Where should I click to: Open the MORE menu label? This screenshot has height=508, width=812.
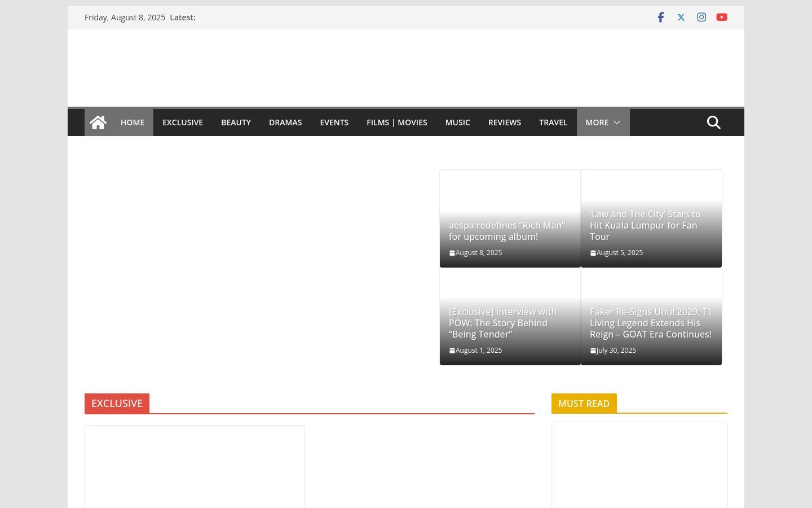[x=597, y=122]
